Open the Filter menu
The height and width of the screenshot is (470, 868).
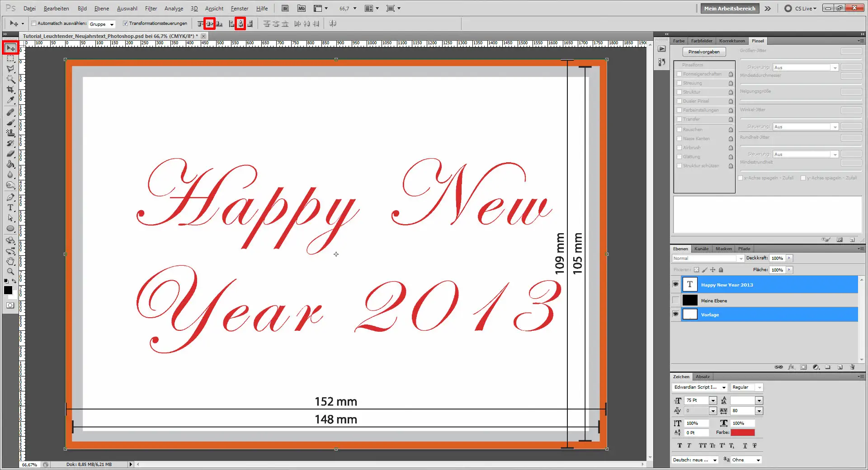click(151, 8)
